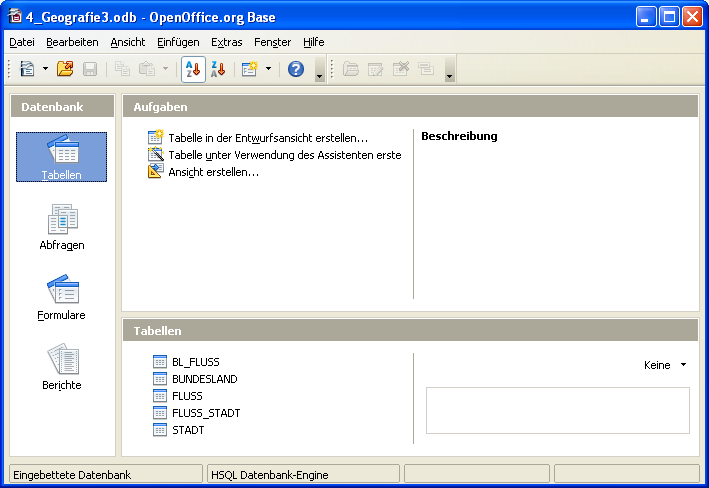
Task: Open the Extras menu
Action: click(226, 42)
